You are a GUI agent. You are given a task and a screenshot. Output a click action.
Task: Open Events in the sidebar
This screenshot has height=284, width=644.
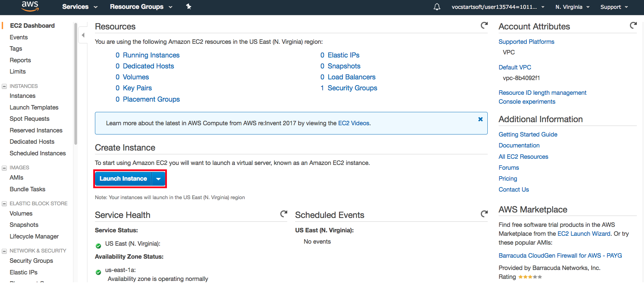coord(19,37)
